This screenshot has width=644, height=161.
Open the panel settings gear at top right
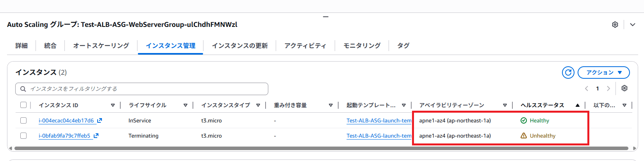(615, 25)
